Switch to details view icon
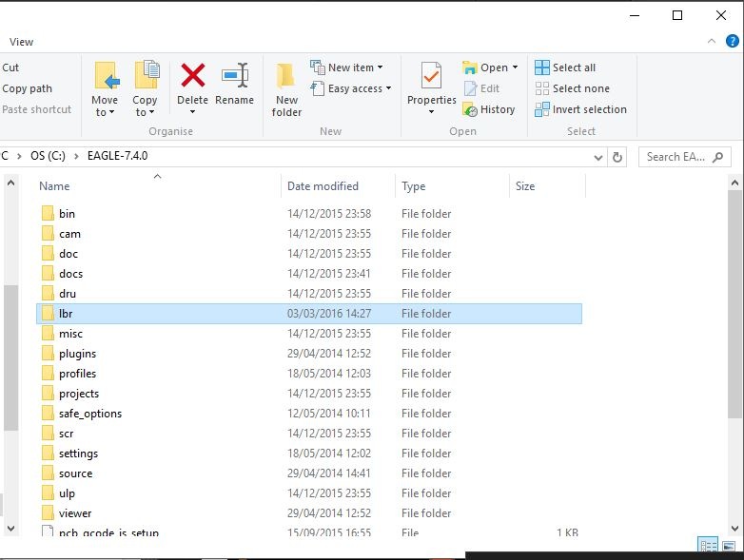 coord(709,546)
